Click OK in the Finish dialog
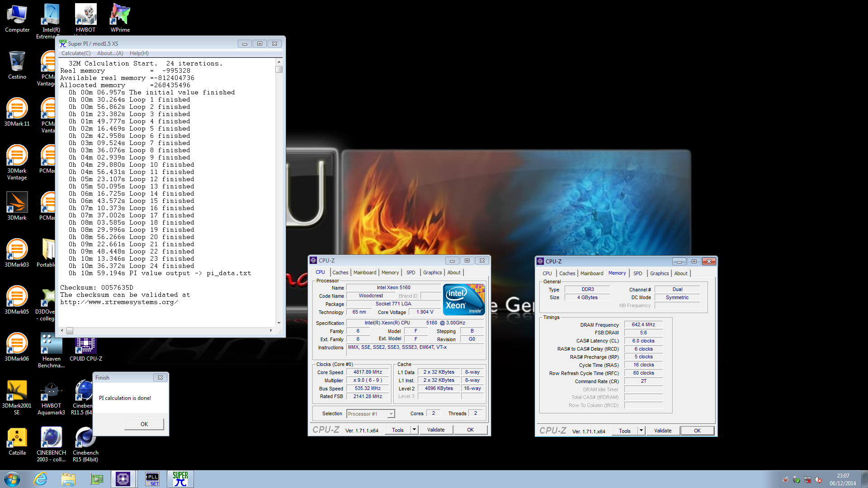The image size is (868, 488). (x=144, y=424)
